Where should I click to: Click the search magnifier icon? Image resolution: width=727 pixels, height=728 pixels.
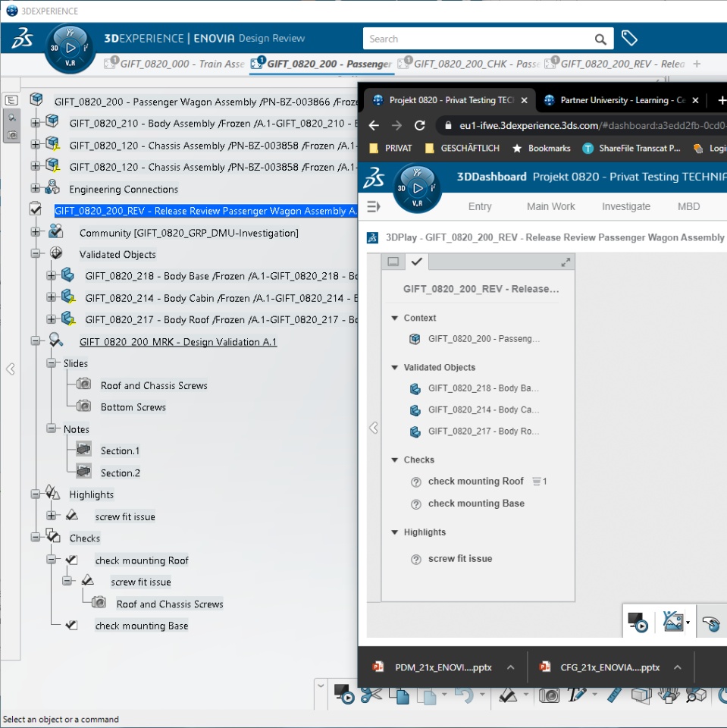click(x=600, y=39)
